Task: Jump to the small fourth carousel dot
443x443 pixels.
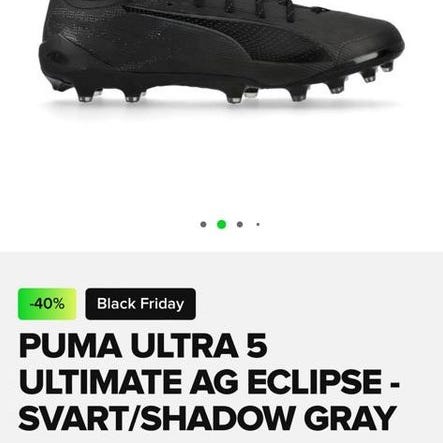Action: pyautogui.click(x=258, y=224)
